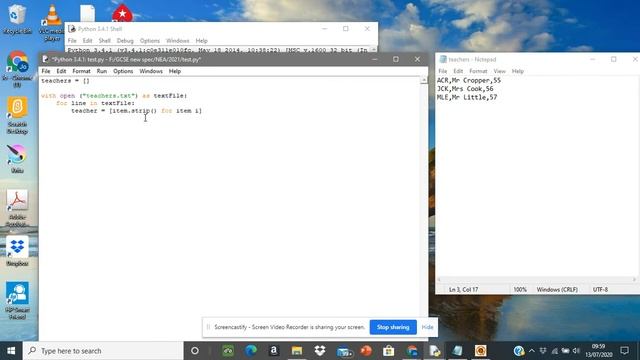
Task: Open Dropbox desktop shortcut
Action: click(x=17, y=251)
